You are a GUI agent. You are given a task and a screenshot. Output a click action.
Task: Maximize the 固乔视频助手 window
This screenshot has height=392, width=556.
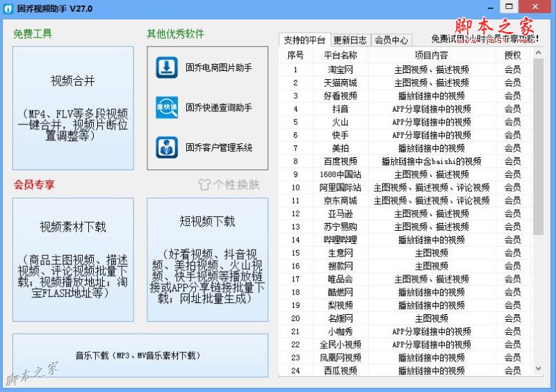click(509, 7)
